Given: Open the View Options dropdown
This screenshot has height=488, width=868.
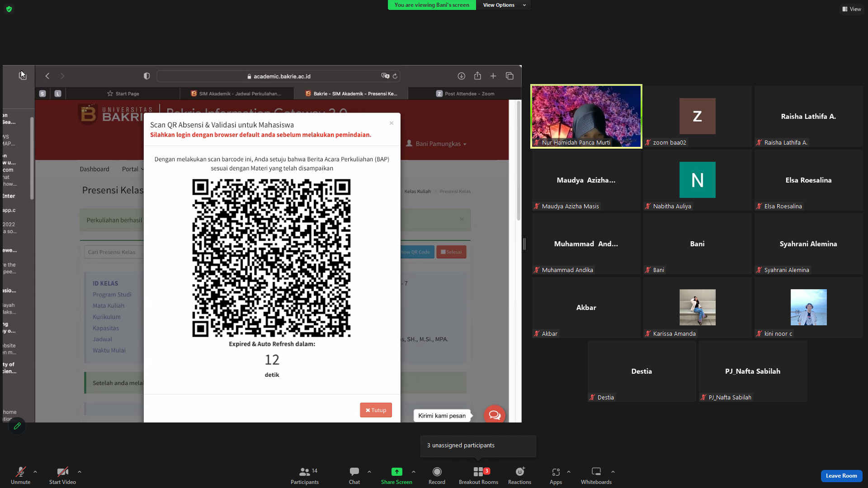Looking at the screenshot, I should (505, 5).
